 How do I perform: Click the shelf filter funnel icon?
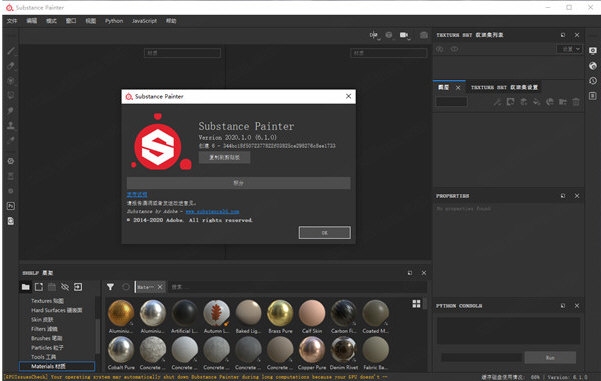click(110, 287)
